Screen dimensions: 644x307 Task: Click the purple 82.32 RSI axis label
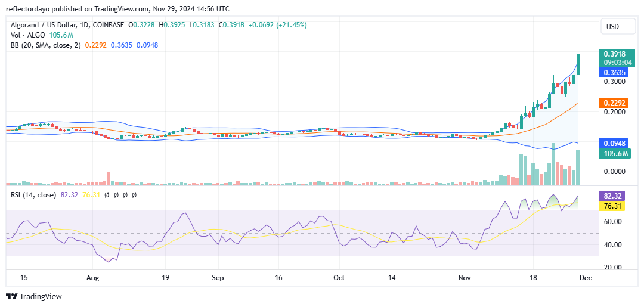(612, 196)
